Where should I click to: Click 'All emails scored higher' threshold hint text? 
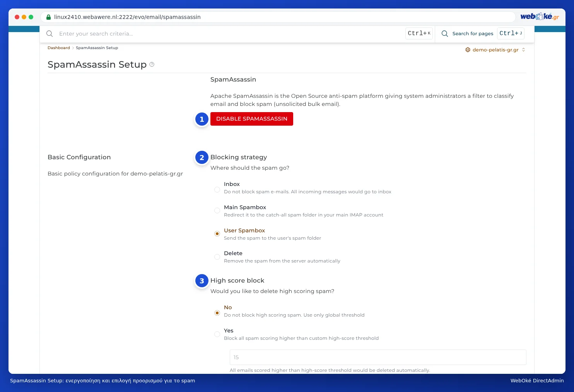330,370
